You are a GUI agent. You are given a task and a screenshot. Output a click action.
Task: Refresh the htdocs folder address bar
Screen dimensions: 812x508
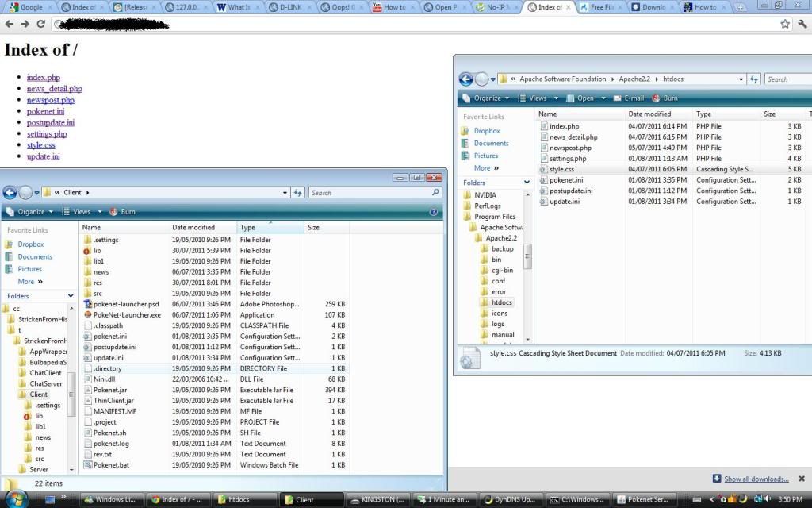click(x=753, y=79)
